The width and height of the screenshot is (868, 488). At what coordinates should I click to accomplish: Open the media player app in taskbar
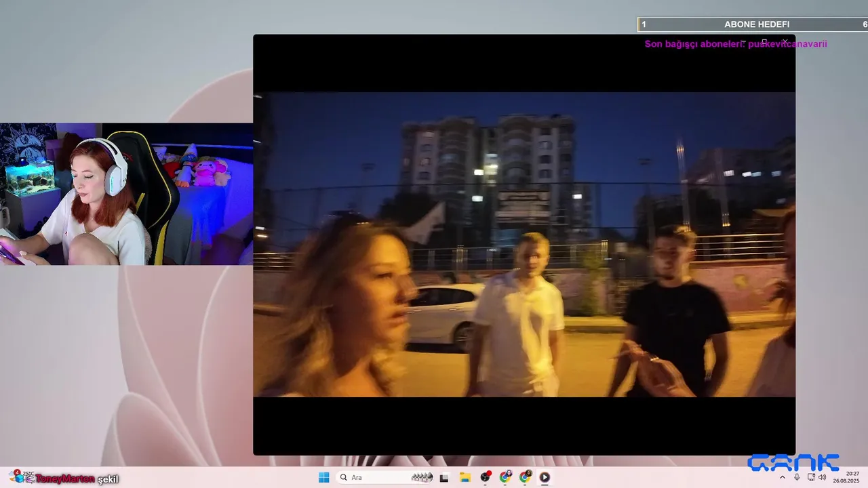[545, 477]
